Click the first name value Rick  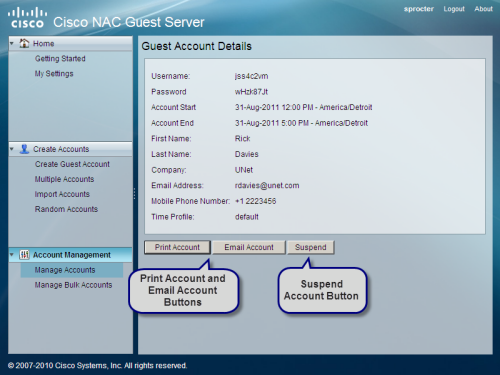click(243, 139)
